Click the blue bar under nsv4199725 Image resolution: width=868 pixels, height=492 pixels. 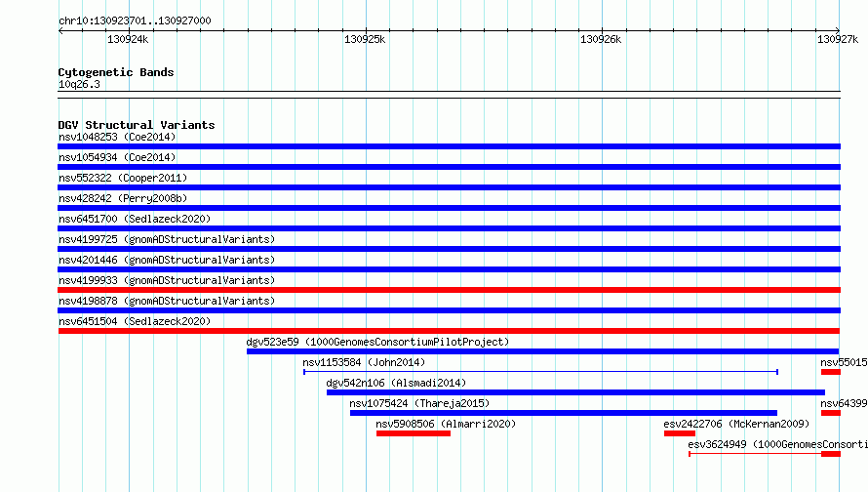pyautogui.click(x=449, y=249)
